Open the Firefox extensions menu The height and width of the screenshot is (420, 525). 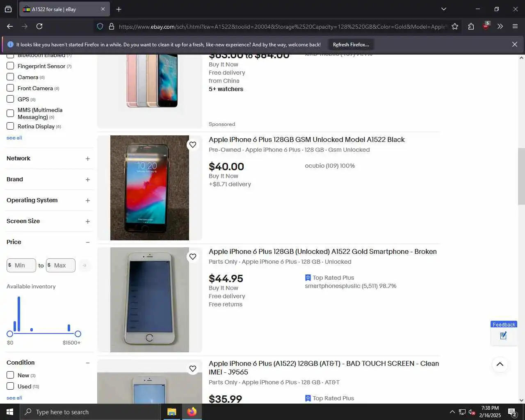coord(471,26)
